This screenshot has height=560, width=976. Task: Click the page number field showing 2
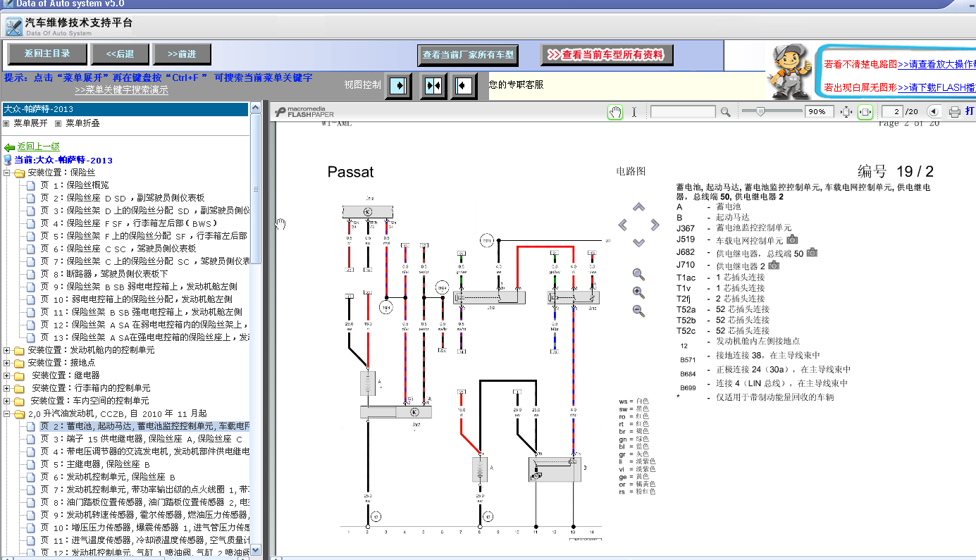pos(891,112)
